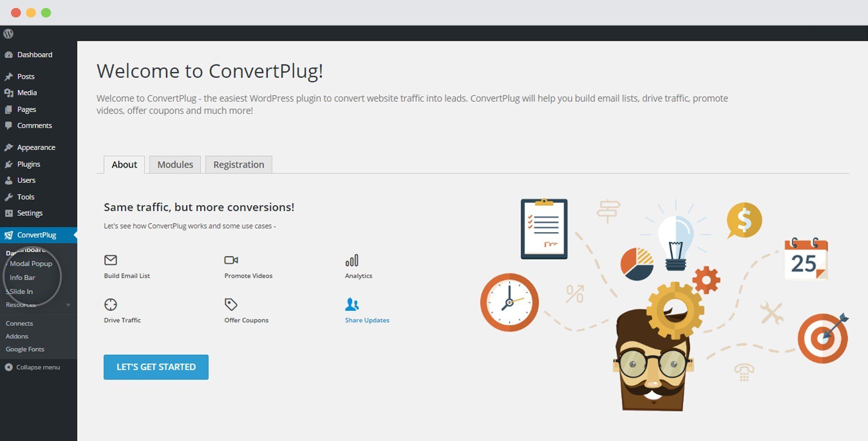This screenshot has height=441, width=868.
Task: Click the Posts pushpin icon
Action: [8, 77]
